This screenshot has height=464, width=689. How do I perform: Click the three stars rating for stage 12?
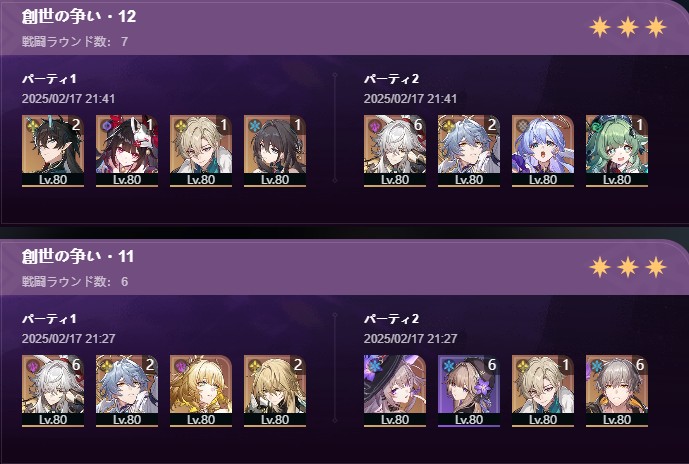627,27
